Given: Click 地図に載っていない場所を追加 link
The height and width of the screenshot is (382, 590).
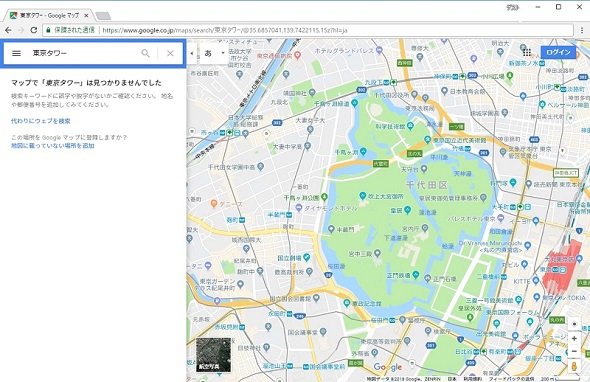Looking at the screenshot, I should point(52,146).
